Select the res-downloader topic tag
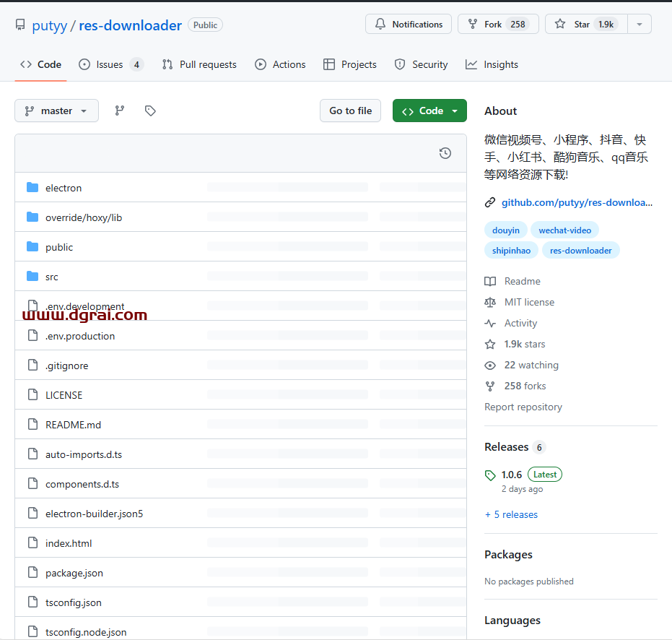 [x=581, y=251]
